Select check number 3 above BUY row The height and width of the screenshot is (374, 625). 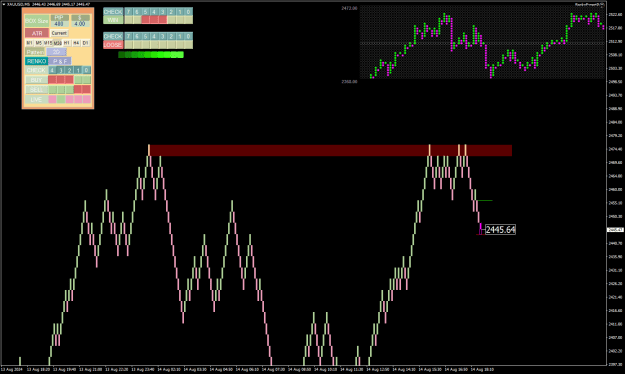point(61,70)
